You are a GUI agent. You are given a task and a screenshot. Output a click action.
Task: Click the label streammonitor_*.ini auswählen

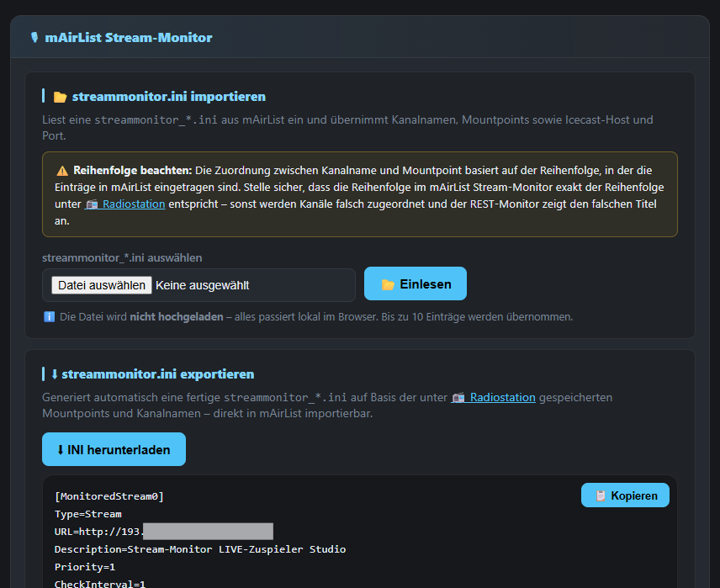tap(122, 257)
